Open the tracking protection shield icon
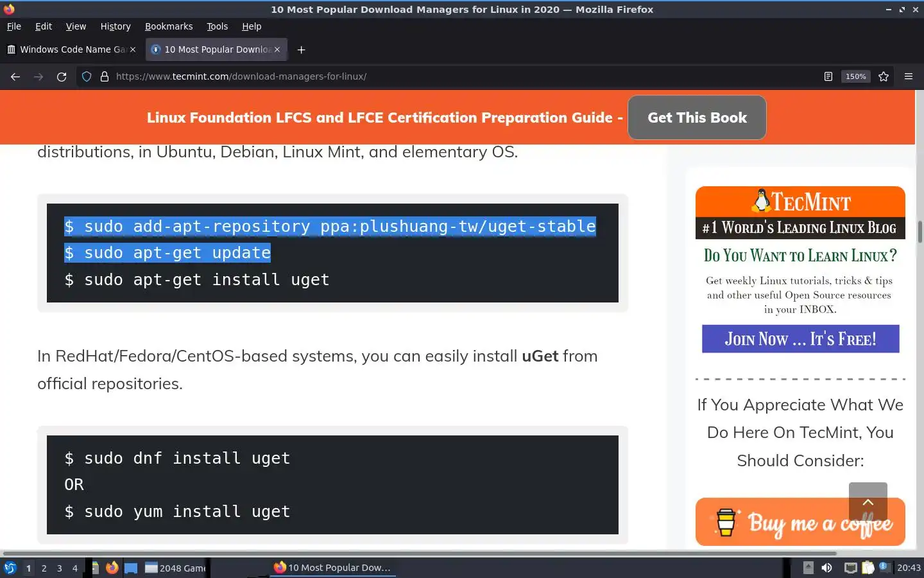Viewport: 924px width, 578px height. coord(87,76)
